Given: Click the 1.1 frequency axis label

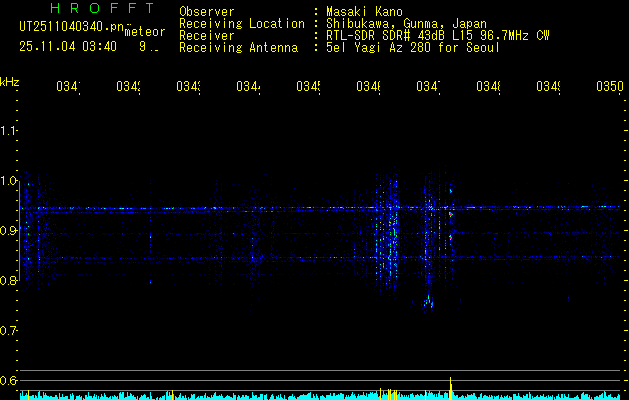Looking at the screenshot, I should point(8,130).
